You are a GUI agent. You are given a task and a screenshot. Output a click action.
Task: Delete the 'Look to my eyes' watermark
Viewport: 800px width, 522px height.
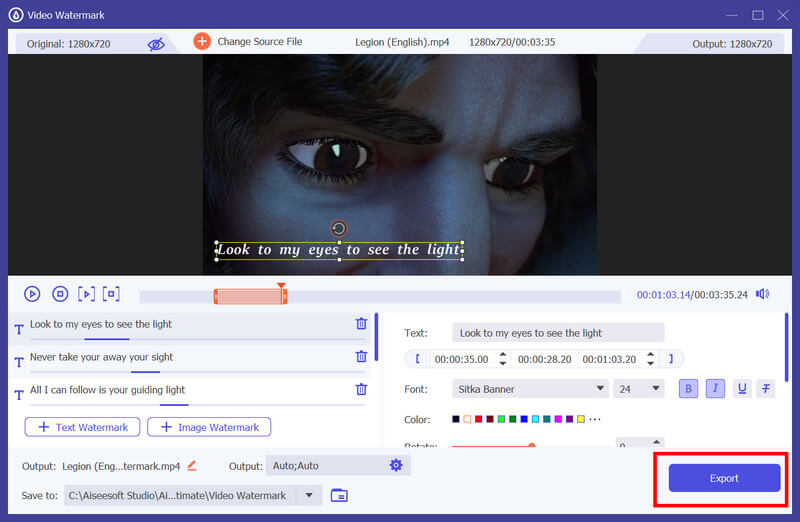(361, 324)
